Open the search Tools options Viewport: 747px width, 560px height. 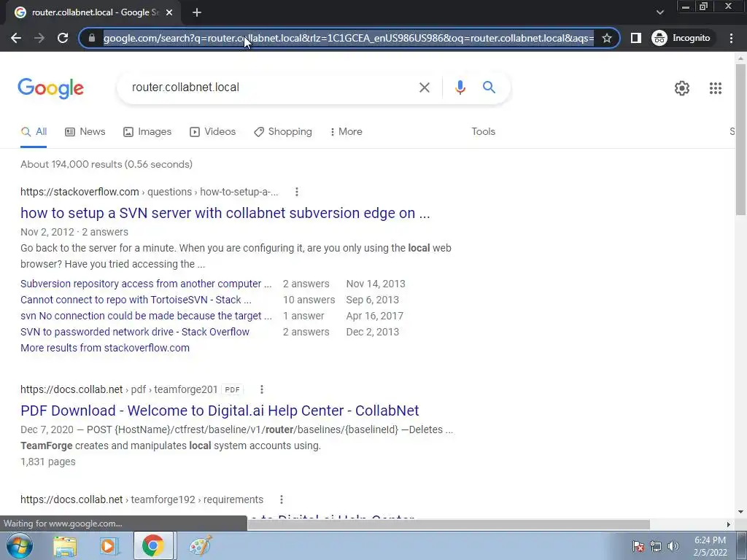(483, 132)
